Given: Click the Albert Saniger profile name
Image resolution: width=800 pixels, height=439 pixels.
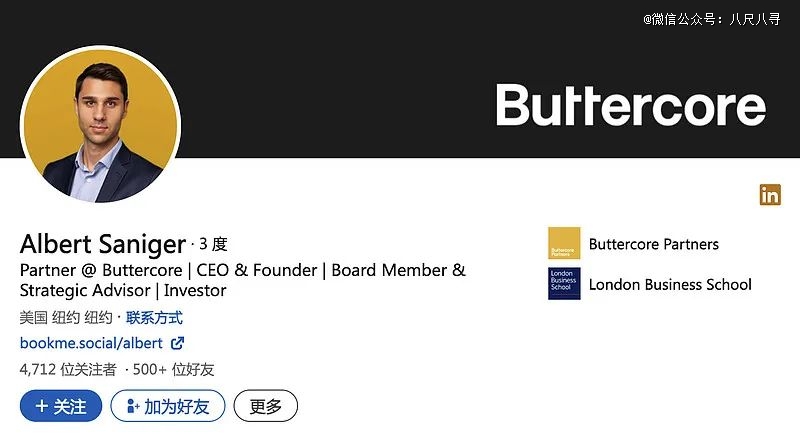Looking at the screenshot, I should pyautogui.click(x=103, y=244).
